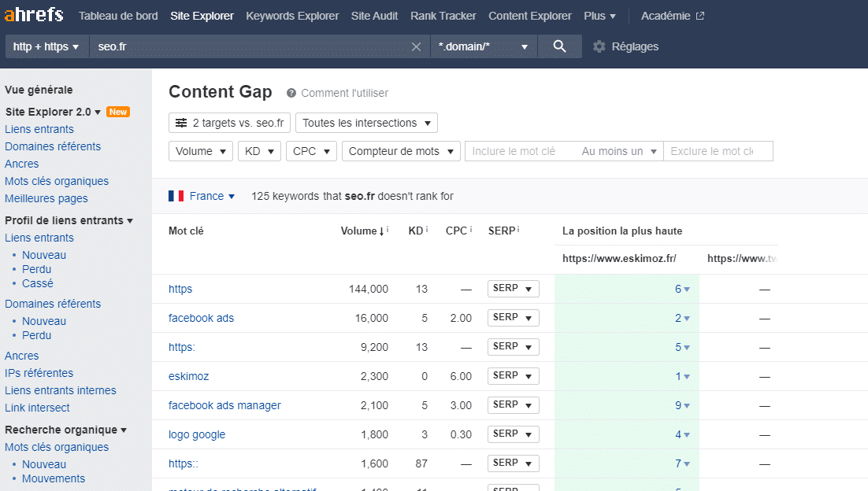The height and width of the screenshot is (491, 868).
Task: Click the info icon next to KD column
Action: (x=427, y=230)
